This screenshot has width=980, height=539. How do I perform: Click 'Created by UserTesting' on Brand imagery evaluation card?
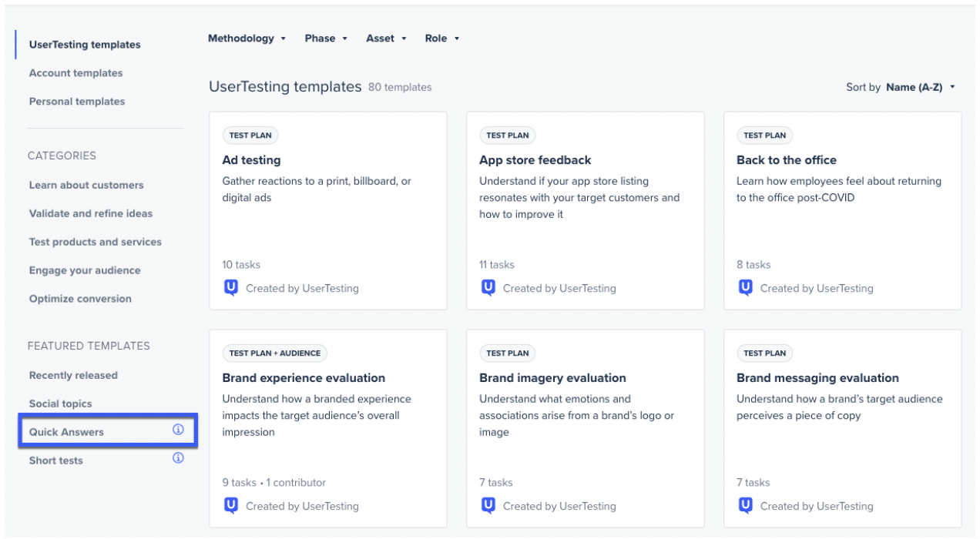point(559,507)
